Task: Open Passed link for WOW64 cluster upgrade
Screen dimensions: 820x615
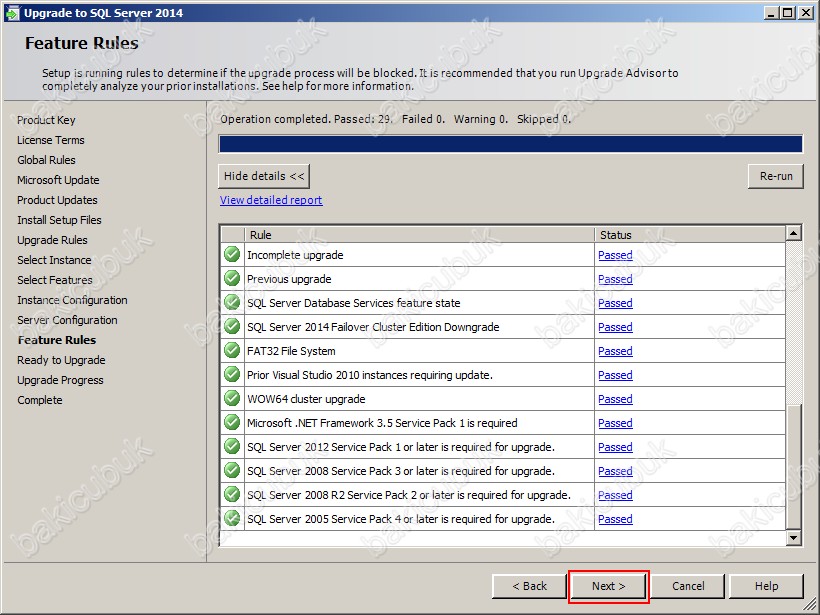Action: tap(615, 400)
